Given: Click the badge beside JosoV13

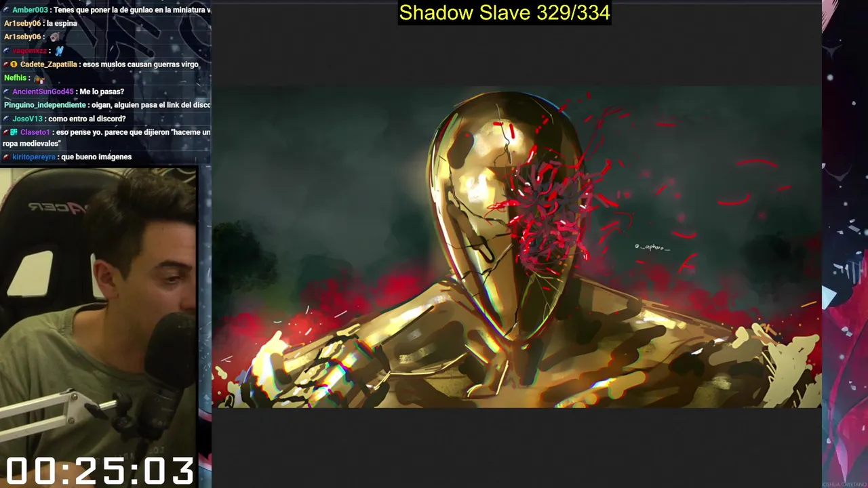Looking at the screenshot, I should (x=6, y=119).
